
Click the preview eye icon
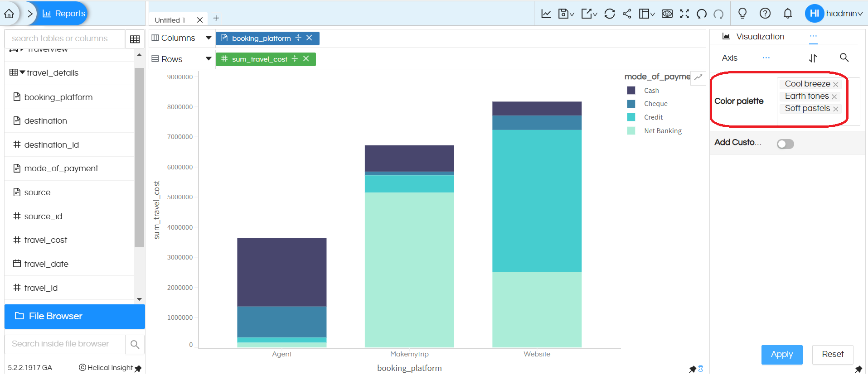pyautogui.click(x=667, y=14)
